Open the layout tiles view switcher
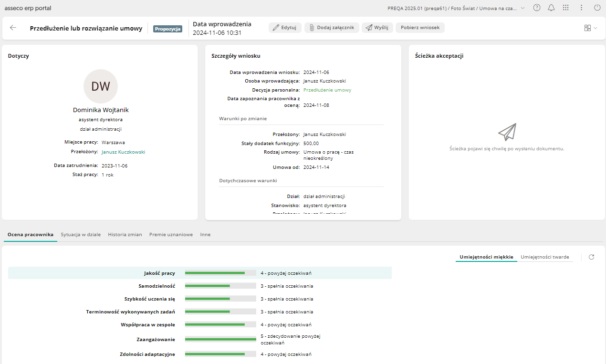This screenshot has width=606, height=364. 587,28
